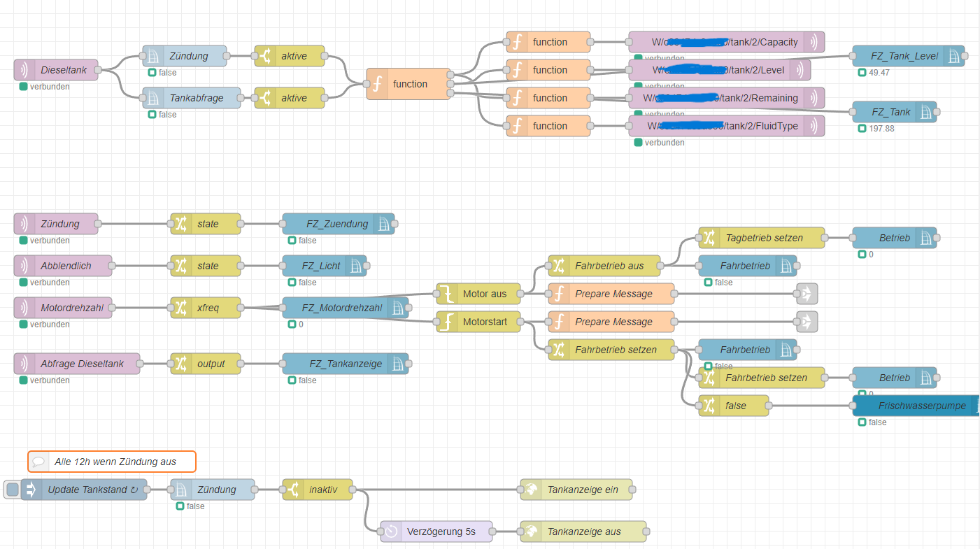Select the FZ_Tankanzeige node
The height and width of the screenshot is (549, 980).
[x=345, y=364]
